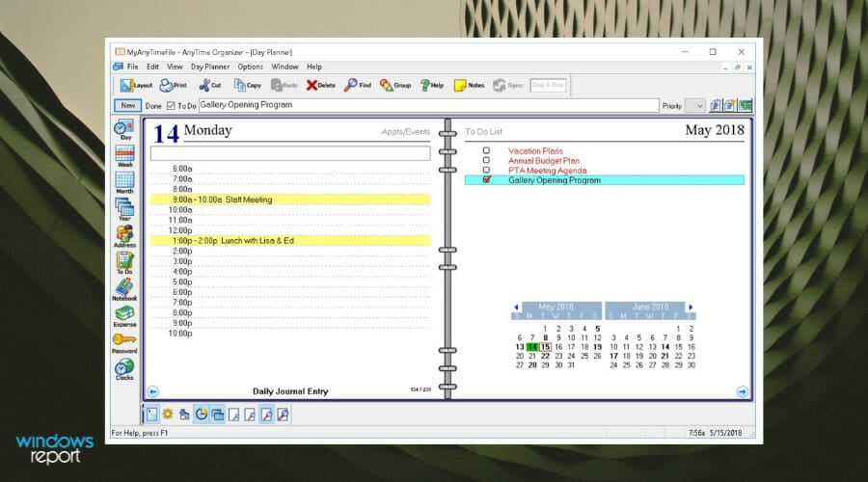Click the clock pie icon in bottom toolbar

pos(201,414)
